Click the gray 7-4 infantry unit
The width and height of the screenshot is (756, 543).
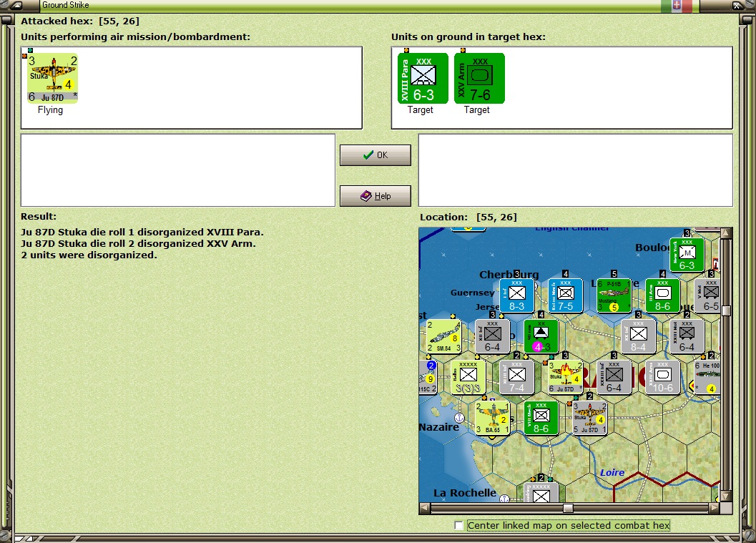[x=516, y=377]
